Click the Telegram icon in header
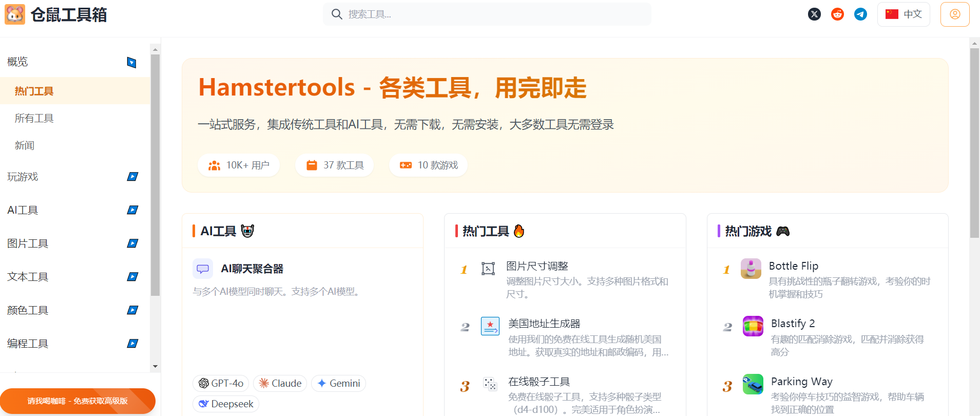This screenshot has height=416, width=980. [860, 14]
